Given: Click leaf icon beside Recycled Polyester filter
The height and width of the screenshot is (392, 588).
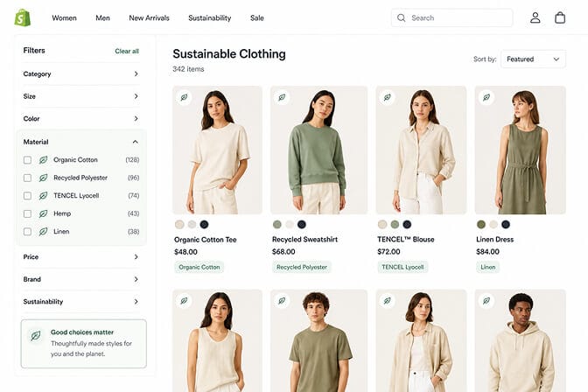Looking at the screenshot, I should click(43, 178).
